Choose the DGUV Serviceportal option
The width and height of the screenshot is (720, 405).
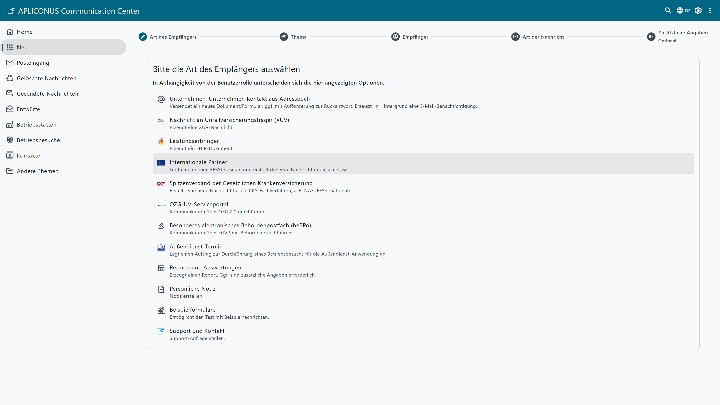tap(423, 208)
